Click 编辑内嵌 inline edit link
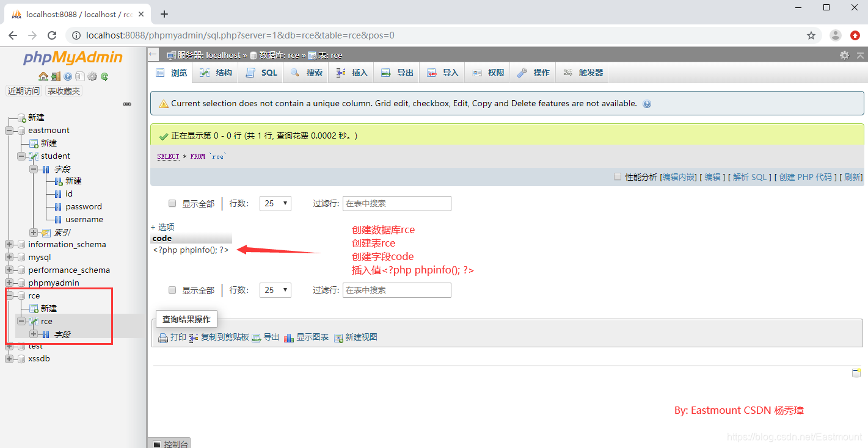The height and width of the screenshot is (448, 868). click(x=679, y=177)
